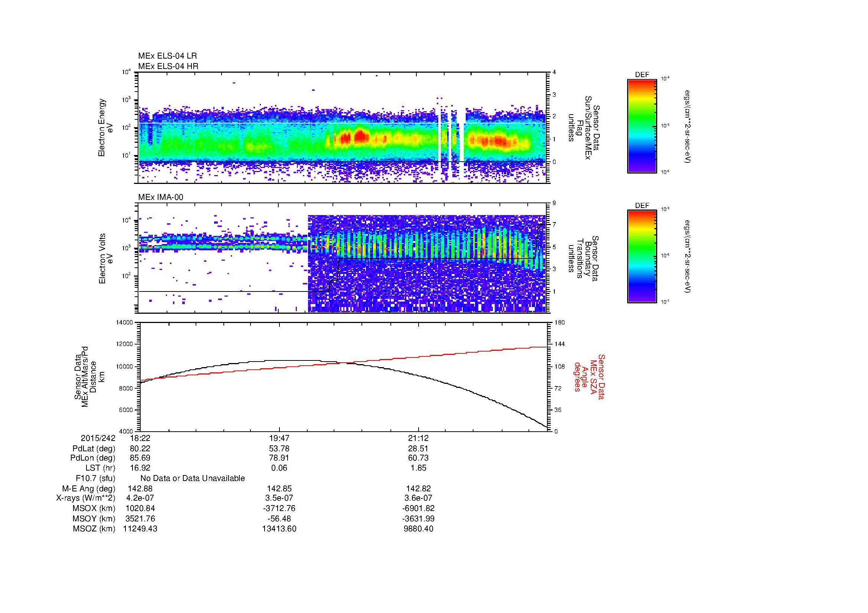868x613 pixels.
Task: Click the PdLon value 78.91
Action: (279, 458)
